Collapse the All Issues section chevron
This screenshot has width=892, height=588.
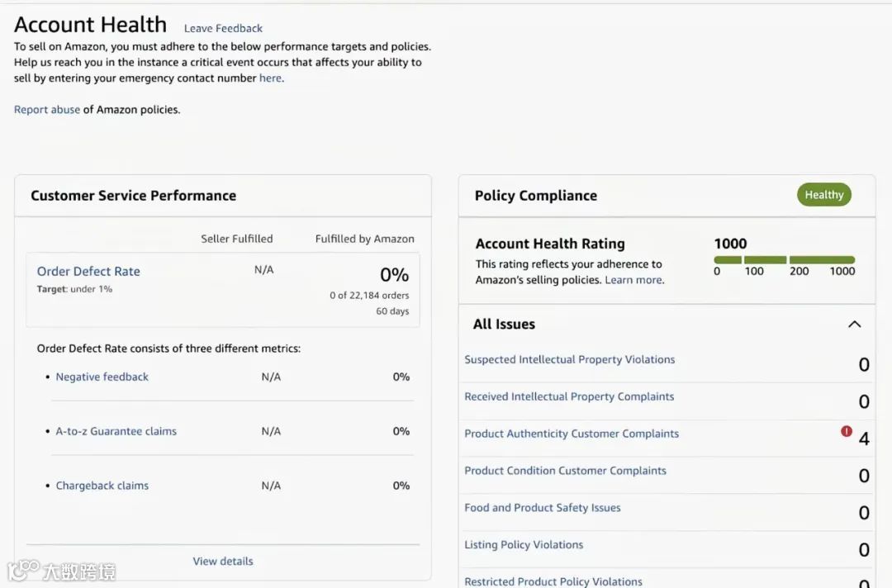855,325
